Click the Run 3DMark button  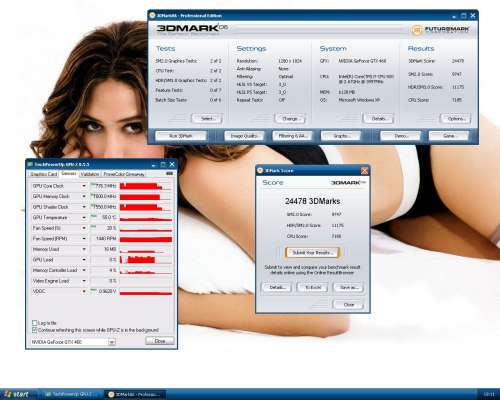click(x=181, y=136)
